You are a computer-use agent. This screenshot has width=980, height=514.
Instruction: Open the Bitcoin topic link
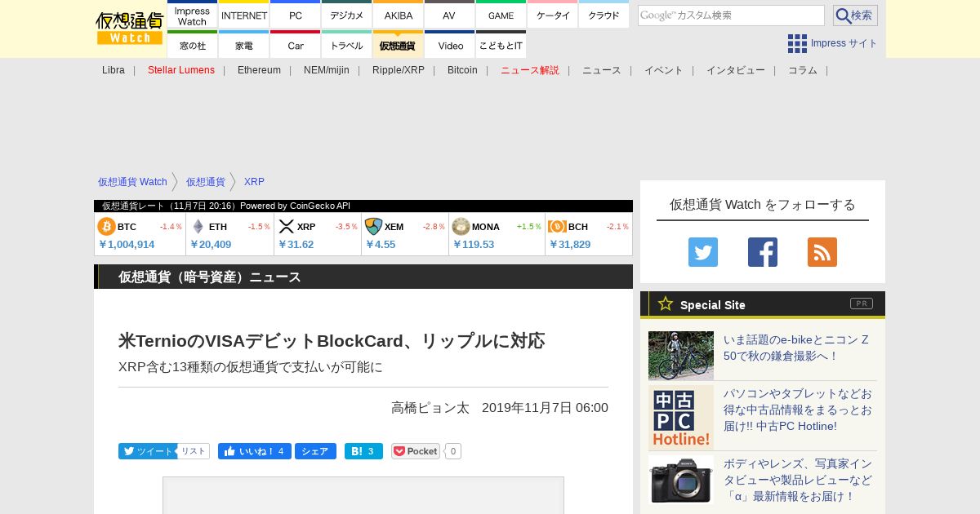[462, 70]
